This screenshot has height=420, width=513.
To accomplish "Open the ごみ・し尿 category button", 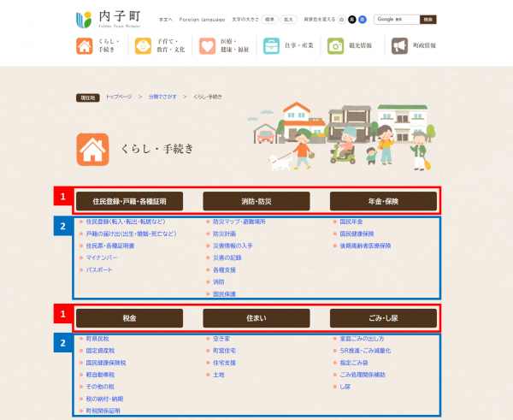I will pyautogui.click(x=383, y=318).
